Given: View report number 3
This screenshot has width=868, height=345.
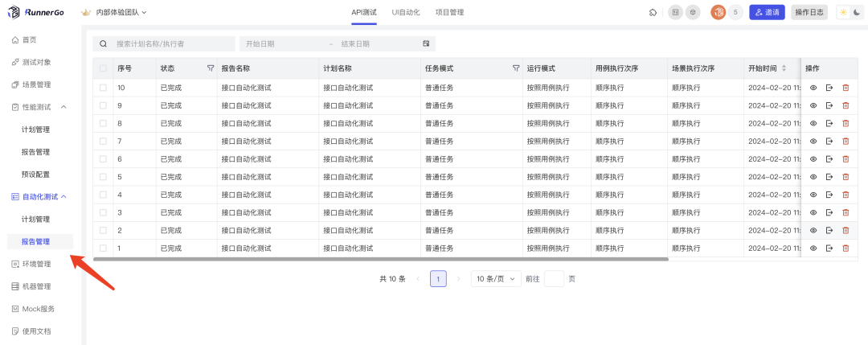Looking at the screenshot, I should 813,212.
